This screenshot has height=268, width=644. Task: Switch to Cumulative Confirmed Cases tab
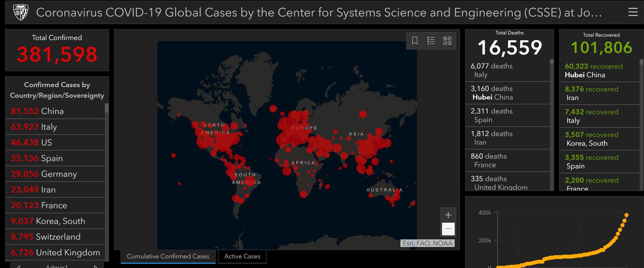[168, 256]
